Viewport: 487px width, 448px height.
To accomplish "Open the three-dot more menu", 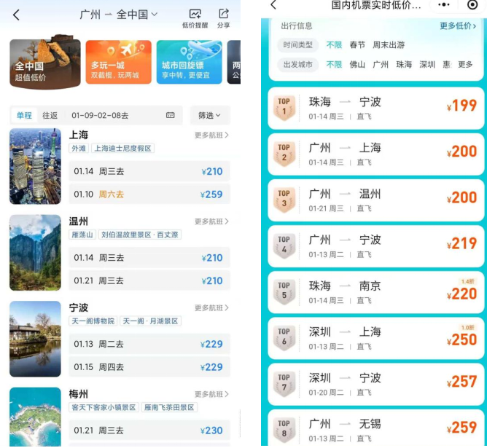I will coord(444,4).
